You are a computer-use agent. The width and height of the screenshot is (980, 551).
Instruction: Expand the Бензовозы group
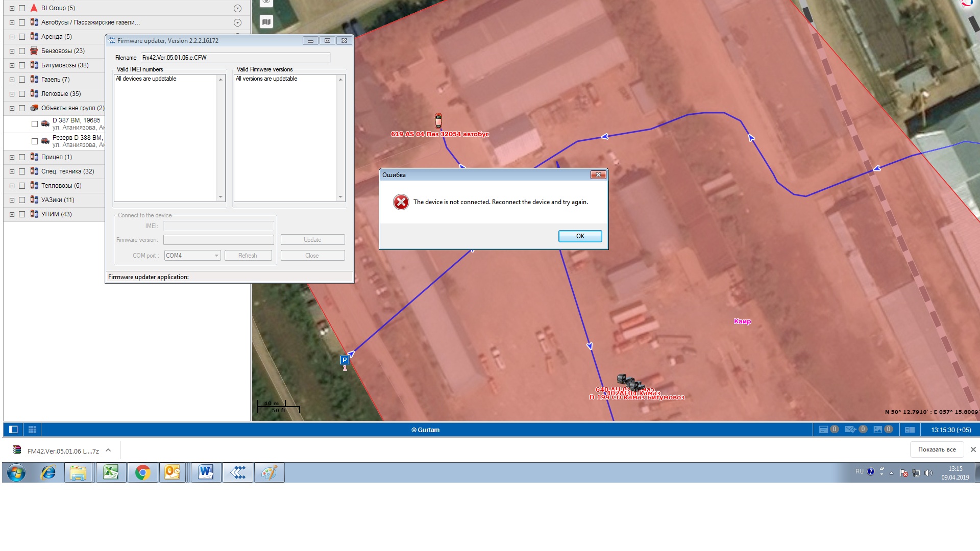click(12, 51)
